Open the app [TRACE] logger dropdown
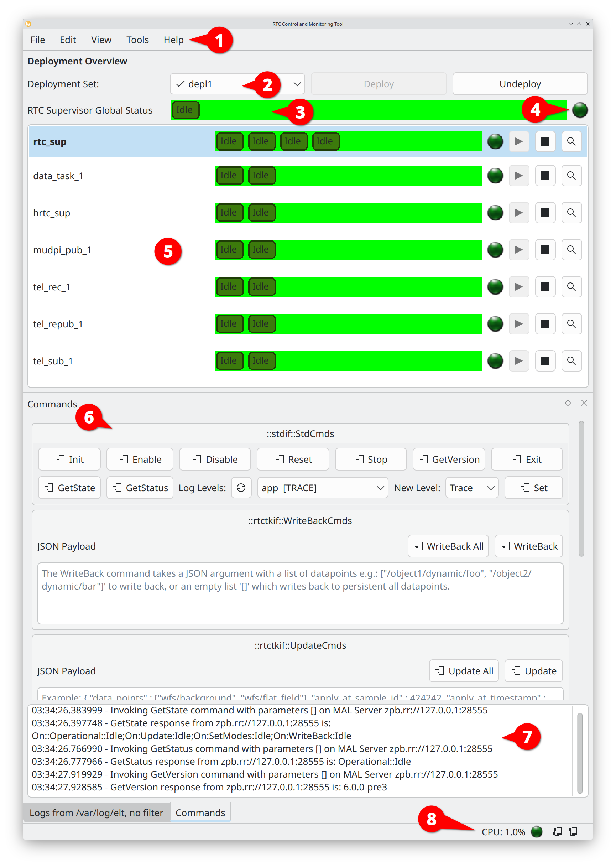616x867 pixels. tap(322, 488)
